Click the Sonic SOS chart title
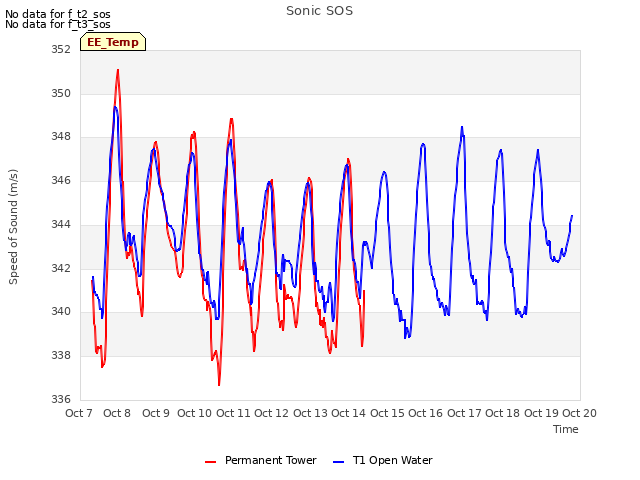Viewport: 640px width, 480px height. 320,11
